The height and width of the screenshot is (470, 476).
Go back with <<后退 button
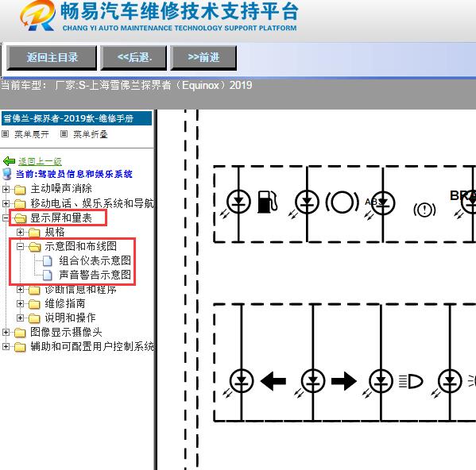coord(134,57)
